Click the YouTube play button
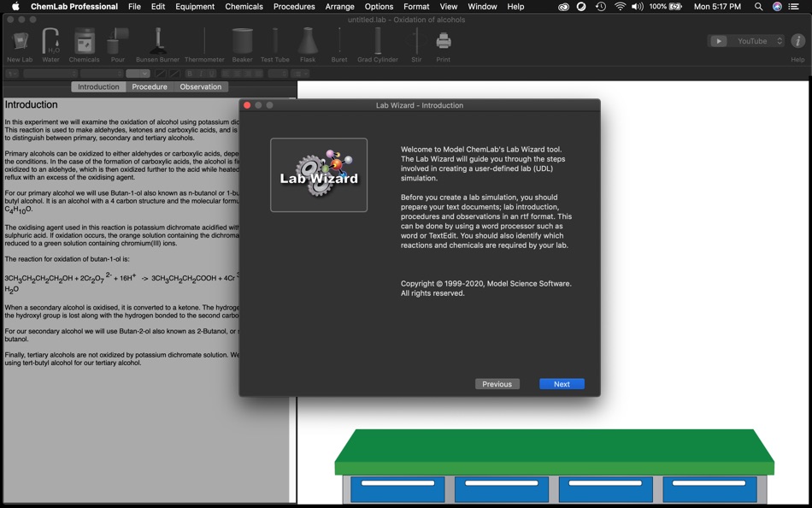Screen dimensions: 812x508 click(x=718, y=41)
